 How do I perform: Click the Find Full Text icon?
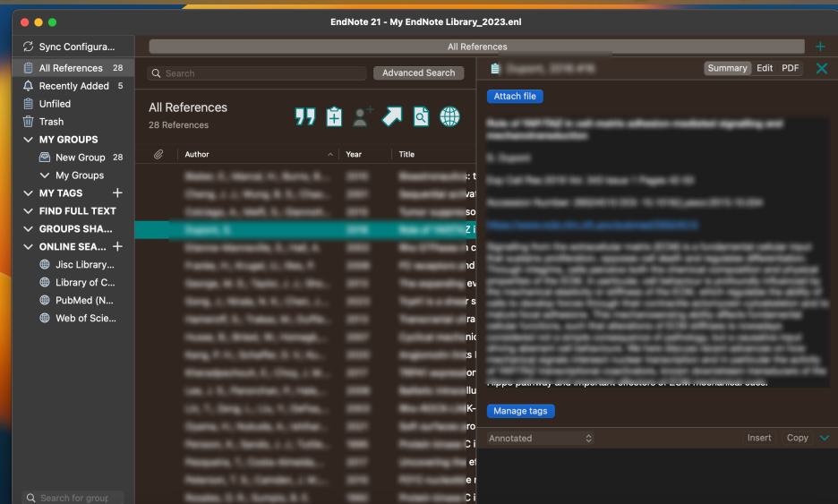(x=421, y=116)
